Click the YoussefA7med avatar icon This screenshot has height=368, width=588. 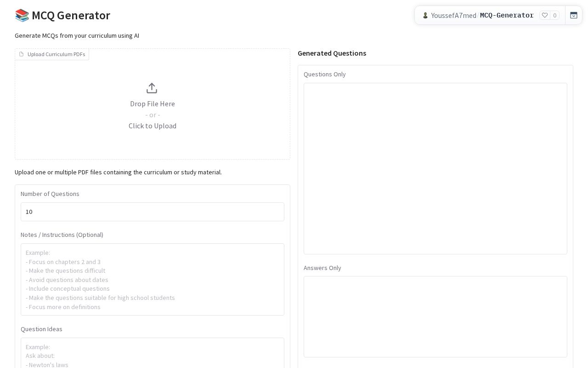(x=425, y=16)
